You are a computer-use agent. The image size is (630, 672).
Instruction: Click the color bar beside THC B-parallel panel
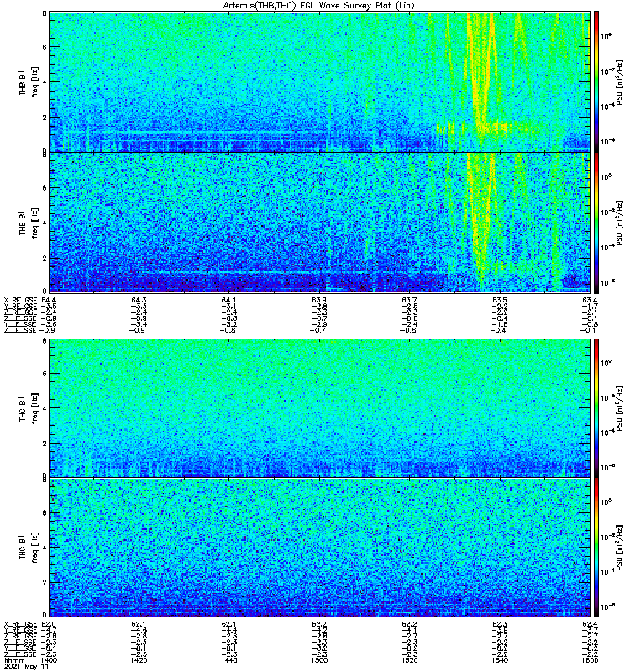pos(596,548)
